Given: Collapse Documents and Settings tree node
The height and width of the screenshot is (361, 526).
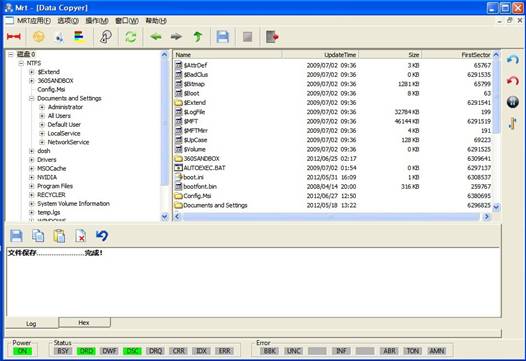Looking at the screenshot, I should pyautogui.click(x=32, y=98).
